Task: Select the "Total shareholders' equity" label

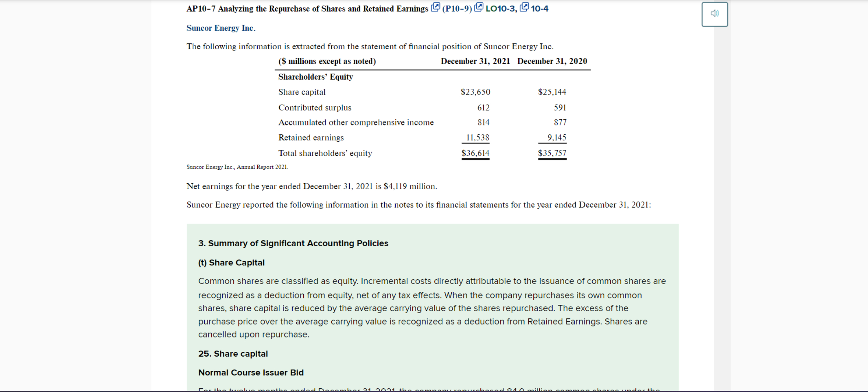Action: [325, 153]
